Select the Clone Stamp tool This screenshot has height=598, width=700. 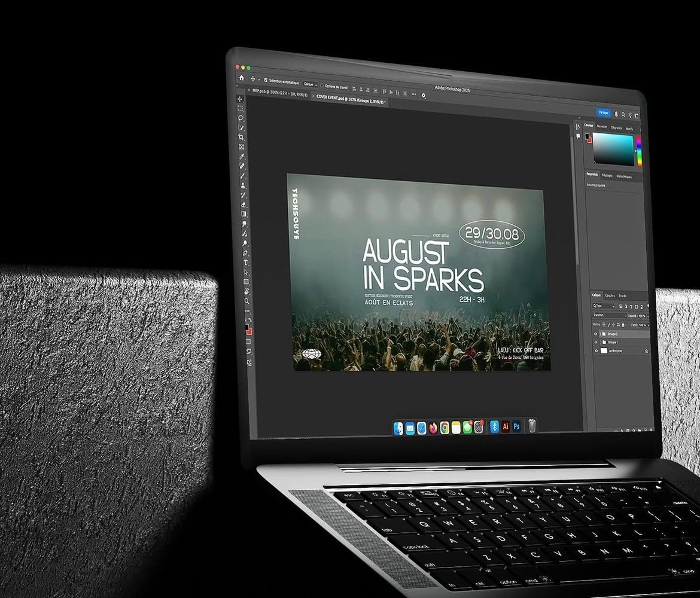243,185
